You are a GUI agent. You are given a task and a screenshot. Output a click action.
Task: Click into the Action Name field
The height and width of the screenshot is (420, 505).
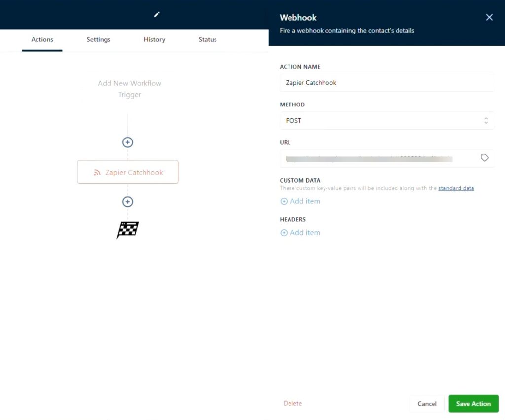point(387,83)
